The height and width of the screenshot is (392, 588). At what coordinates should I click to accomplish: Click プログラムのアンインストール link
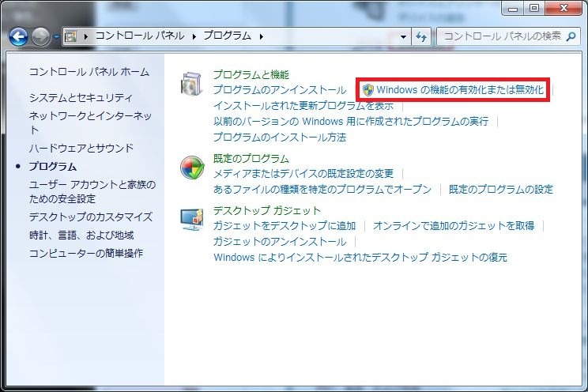click(x=280, y=90)
